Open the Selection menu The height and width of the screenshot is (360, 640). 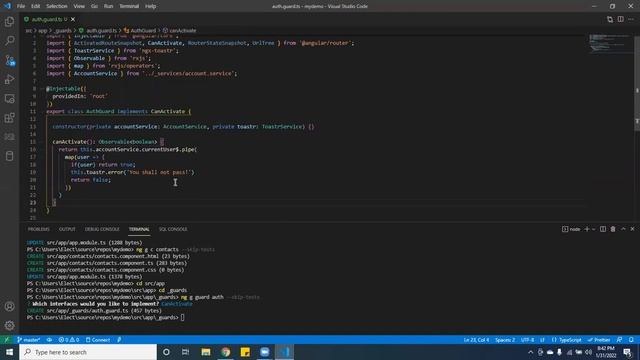click(56, 6)
